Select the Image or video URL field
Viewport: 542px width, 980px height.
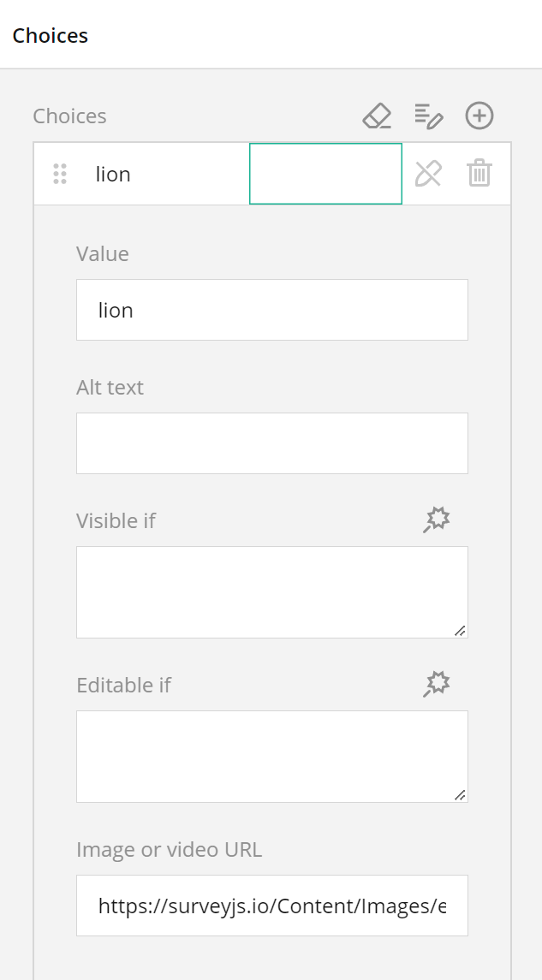tap(271, 905)
